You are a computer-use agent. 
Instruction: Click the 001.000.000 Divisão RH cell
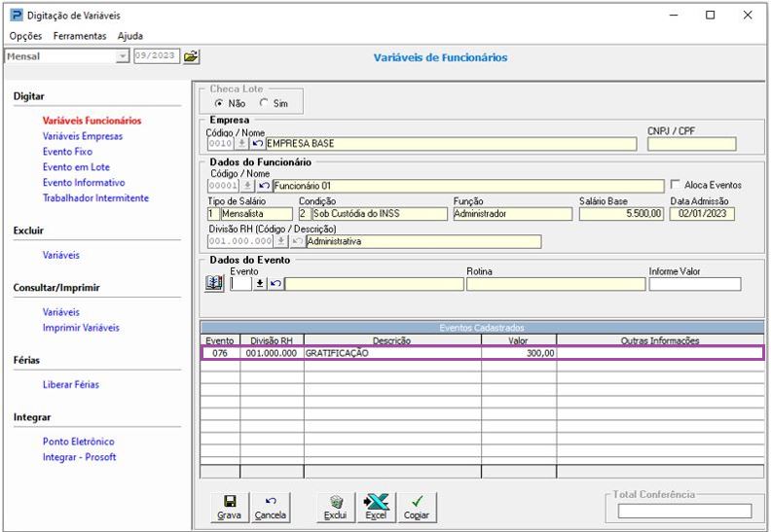(x=272, y=353)
